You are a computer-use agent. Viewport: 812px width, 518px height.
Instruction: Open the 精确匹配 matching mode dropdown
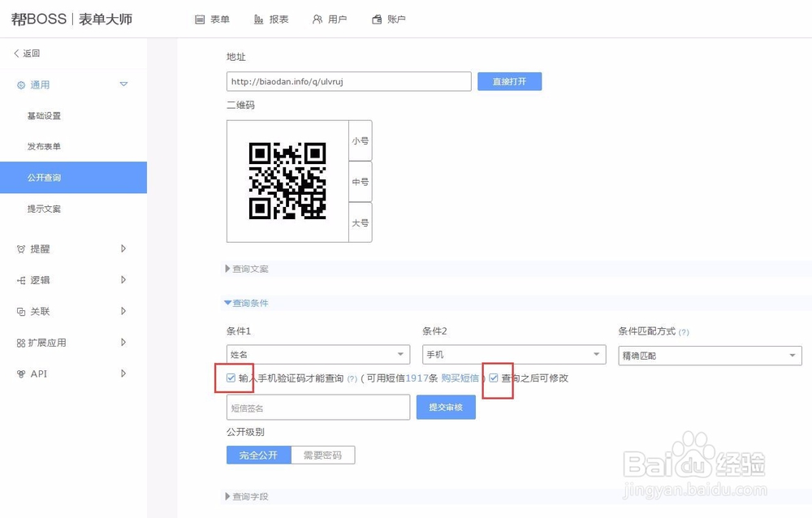click(710, 356)
